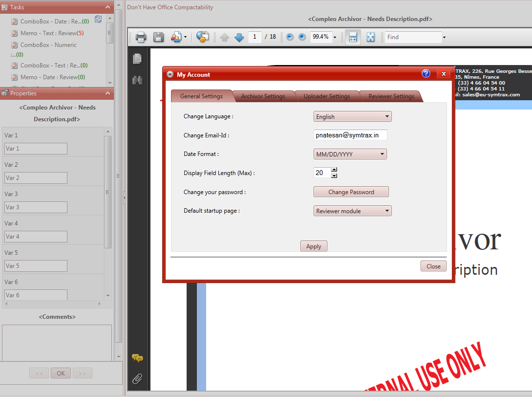The image size is (532, 397).
Task: Click the Change Password button
Action: point(351,192)
